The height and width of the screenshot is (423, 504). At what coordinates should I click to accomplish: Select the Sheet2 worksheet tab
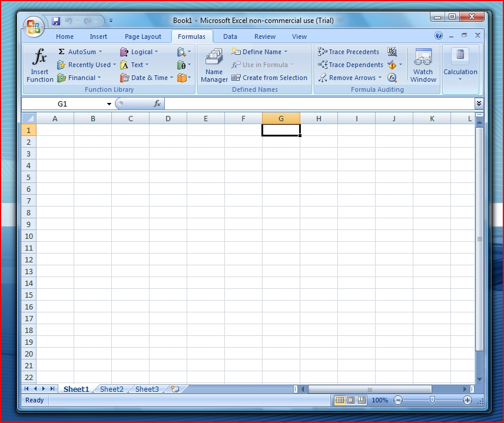click(112, 389)
